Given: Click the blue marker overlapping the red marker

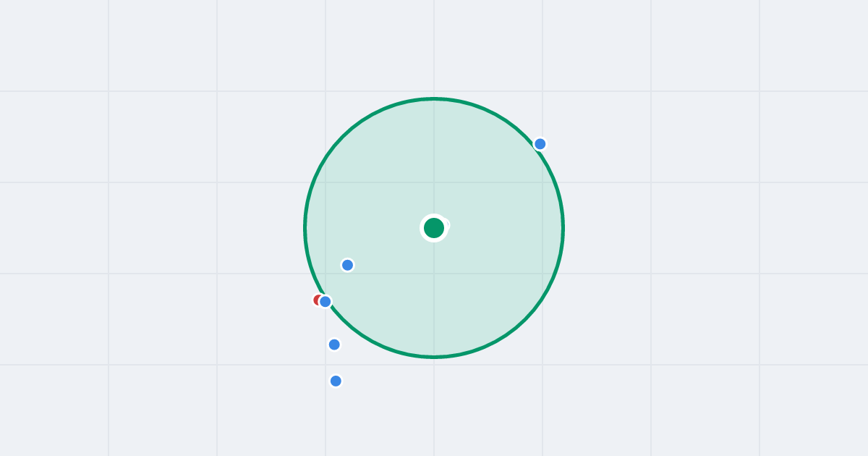Looking at the screenshot, I should (325, 301).
